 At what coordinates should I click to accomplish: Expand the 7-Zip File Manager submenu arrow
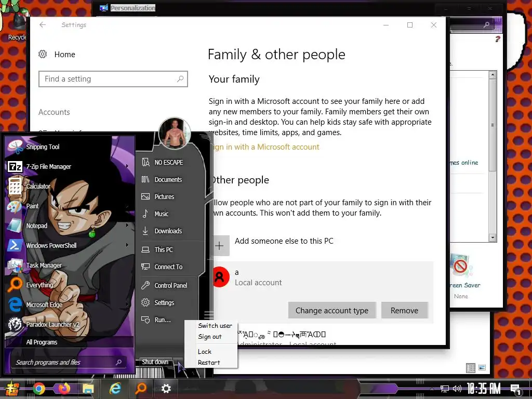click(x=127, y=166)
